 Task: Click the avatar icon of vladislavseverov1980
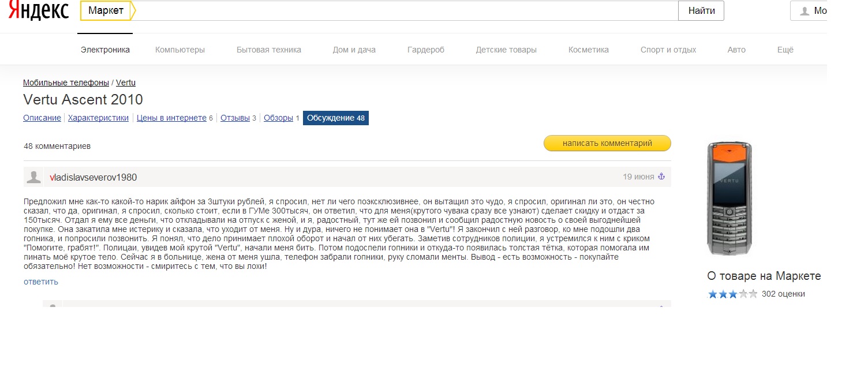[x=34, y=177]
